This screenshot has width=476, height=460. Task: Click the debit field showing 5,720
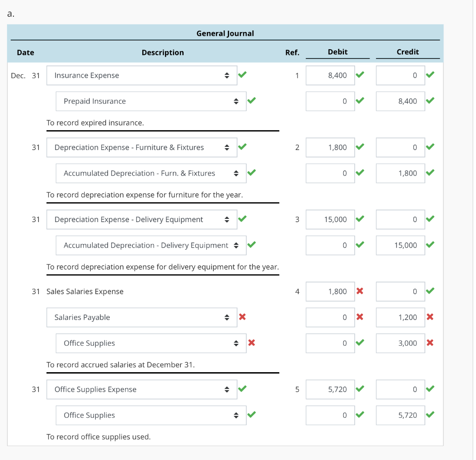coord(331,389)
